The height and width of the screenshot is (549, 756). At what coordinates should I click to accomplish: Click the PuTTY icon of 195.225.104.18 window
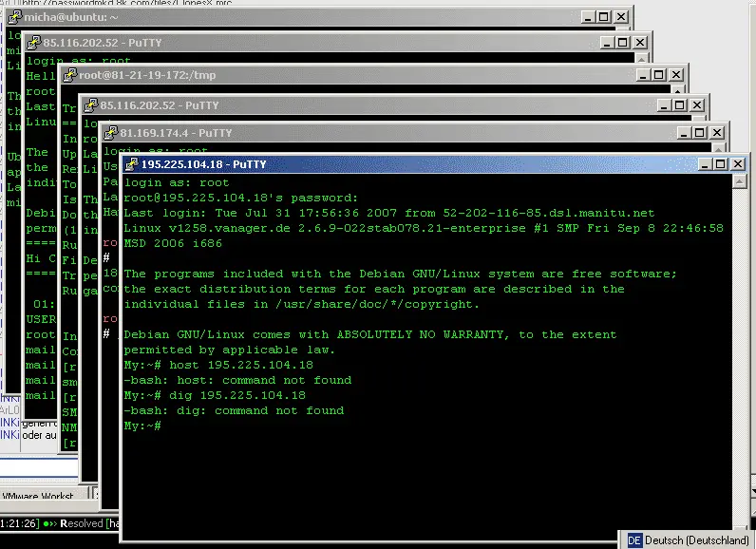tap(132, 164)
